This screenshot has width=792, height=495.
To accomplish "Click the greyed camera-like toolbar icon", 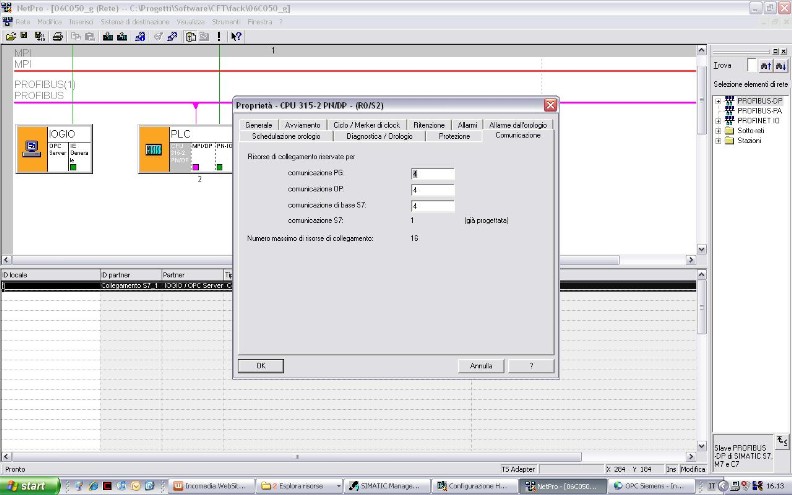I will click(x=204, y=36).
